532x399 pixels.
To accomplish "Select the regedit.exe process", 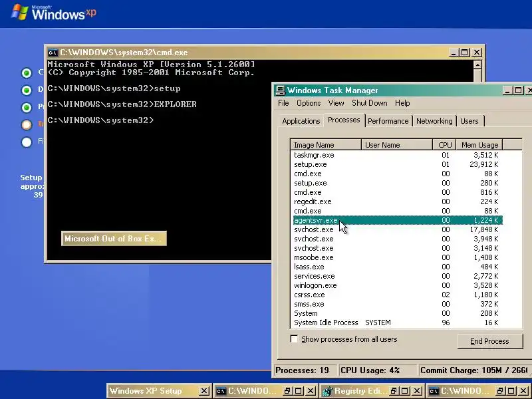I will pyautogui.click(x=396, y=201).
